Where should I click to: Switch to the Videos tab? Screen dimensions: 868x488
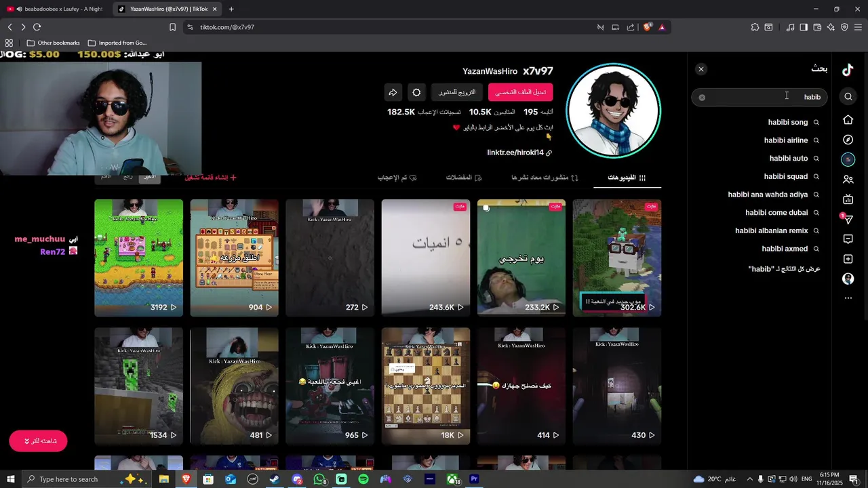pyautogui.click(x=627, y=178)
